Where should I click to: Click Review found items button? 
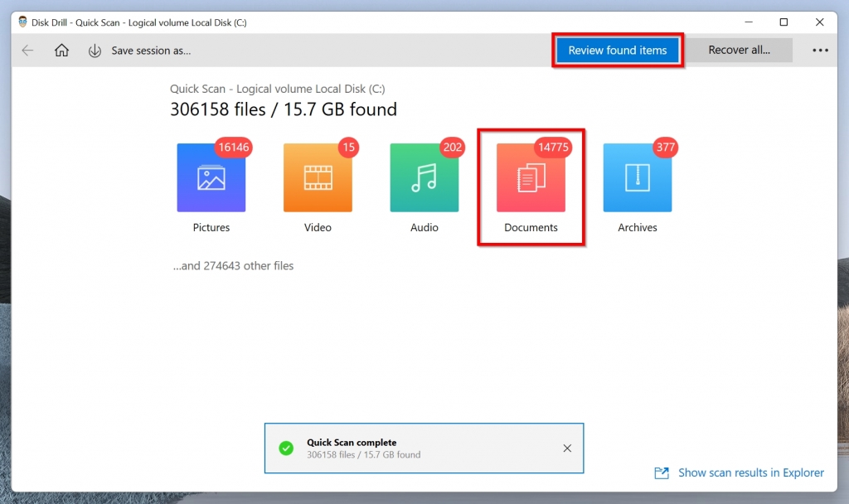coord(617,51)
